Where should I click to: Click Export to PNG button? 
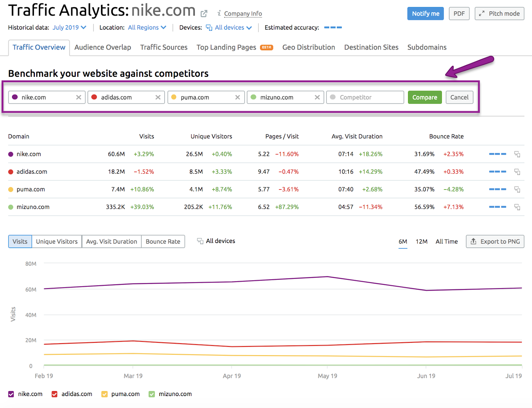pos(495,241)
